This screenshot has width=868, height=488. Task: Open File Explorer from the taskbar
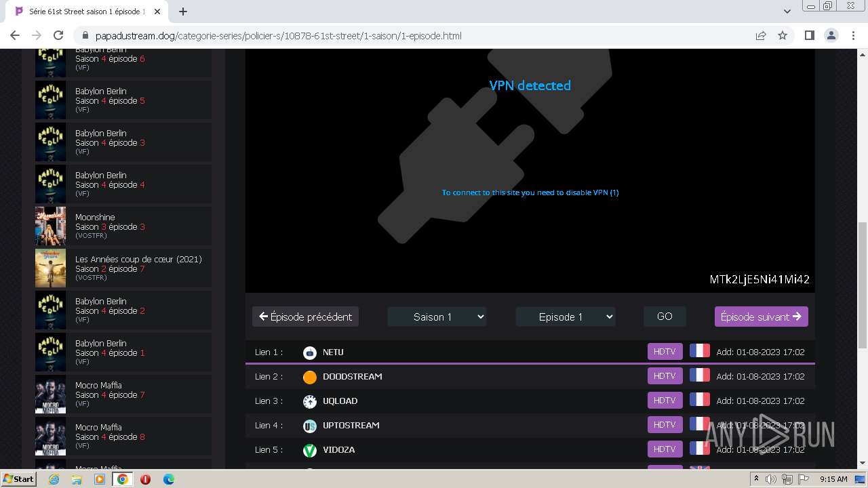tap(77, 479)
